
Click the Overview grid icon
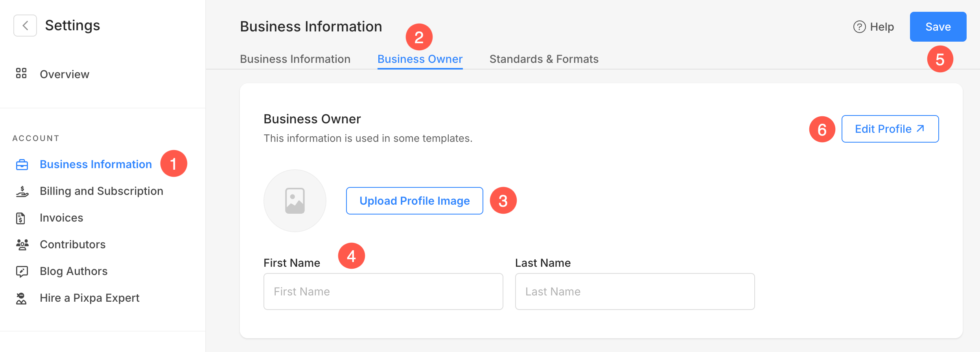point(21,73)
